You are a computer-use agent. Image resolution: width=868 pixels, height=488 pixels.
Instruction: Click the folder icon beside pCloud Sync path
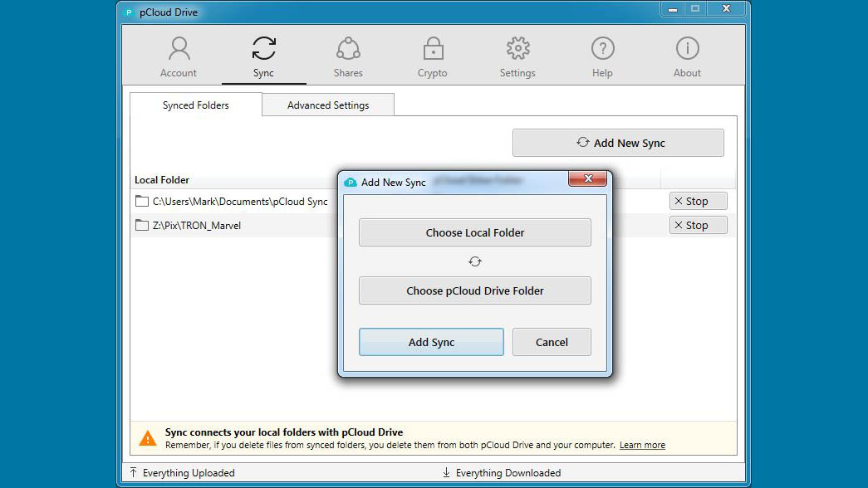pyautogui.click(x=142, y=201)
